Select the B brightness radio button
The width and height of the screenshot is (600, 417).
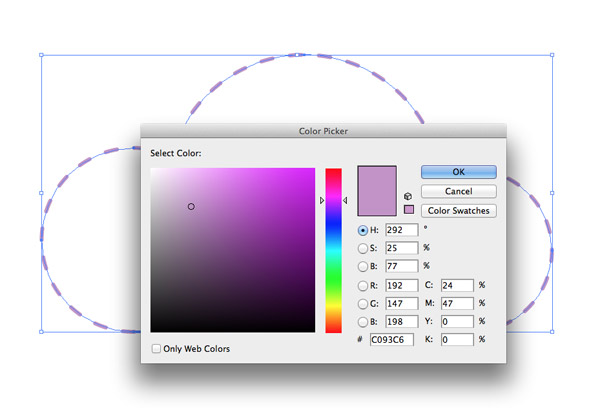click(x=362, y=266)
